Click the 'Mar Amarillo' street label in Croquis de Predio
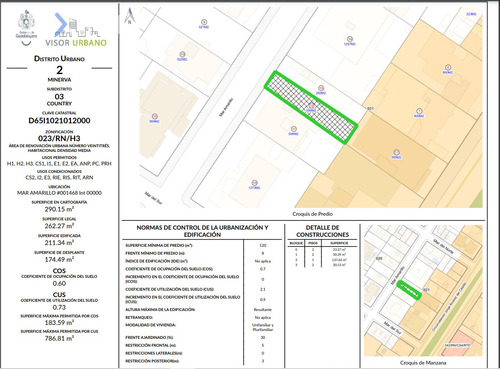 226,107
